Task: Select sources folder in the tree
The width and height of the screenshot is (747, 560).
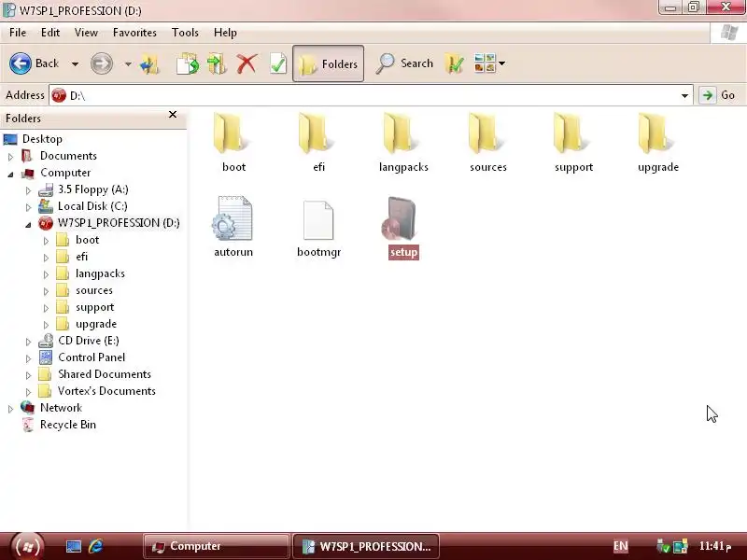Action: point(94,290)
